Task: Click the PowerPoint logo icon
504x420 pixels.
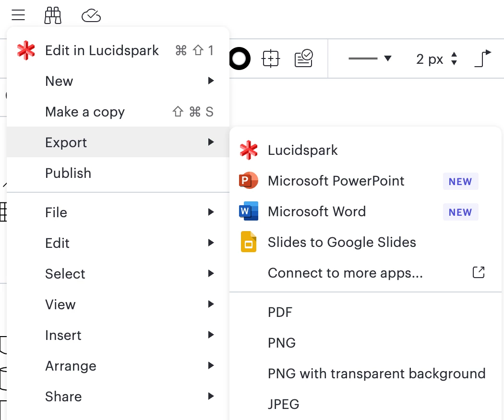Action: 249,180
